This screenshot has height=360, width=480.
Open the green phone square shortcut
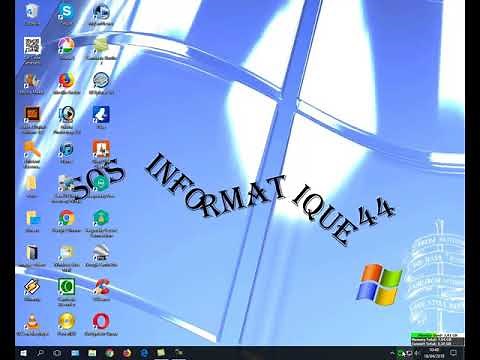[66, 287]
